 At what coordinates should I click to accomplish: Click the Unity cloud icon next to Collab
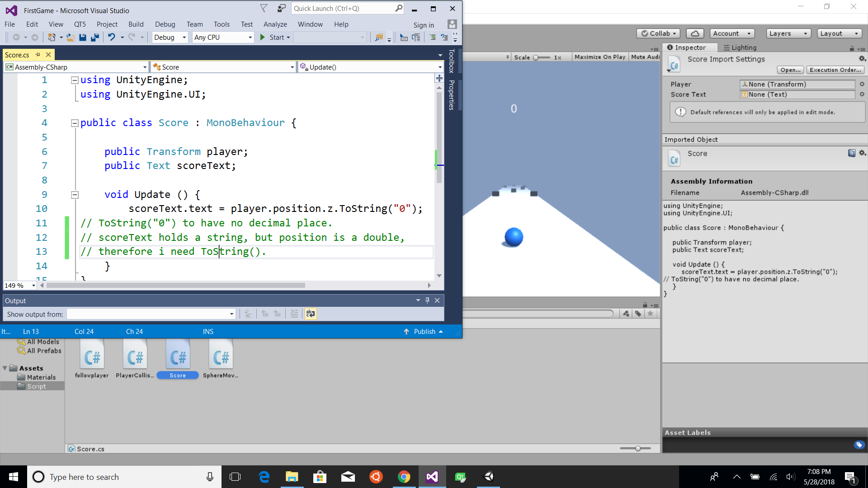point(695,33)
